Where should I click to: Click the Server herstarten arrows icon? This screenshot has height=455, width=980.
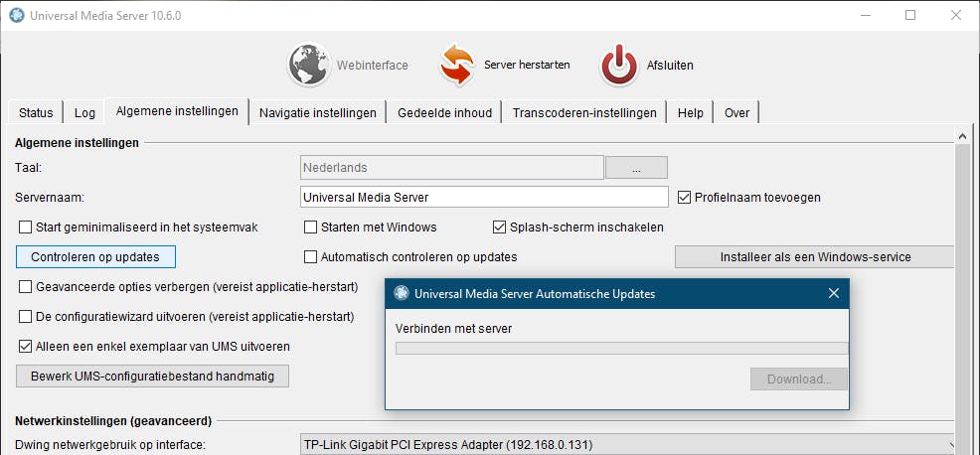pos(457,65)
